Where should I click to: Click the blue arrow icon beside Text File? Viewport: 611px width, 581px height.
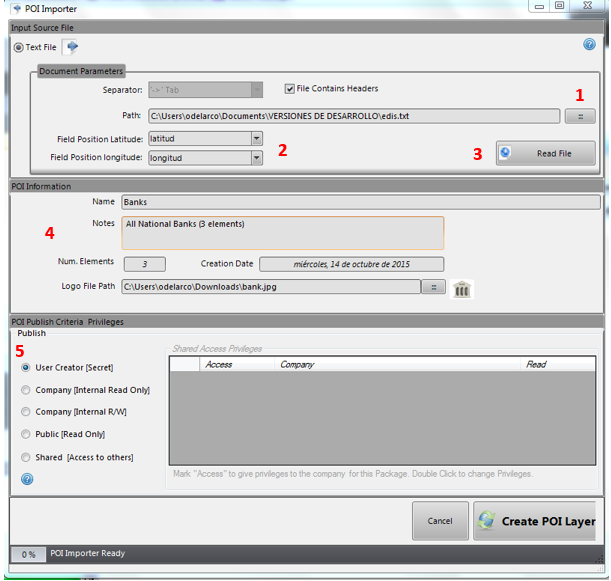(72, 46)
